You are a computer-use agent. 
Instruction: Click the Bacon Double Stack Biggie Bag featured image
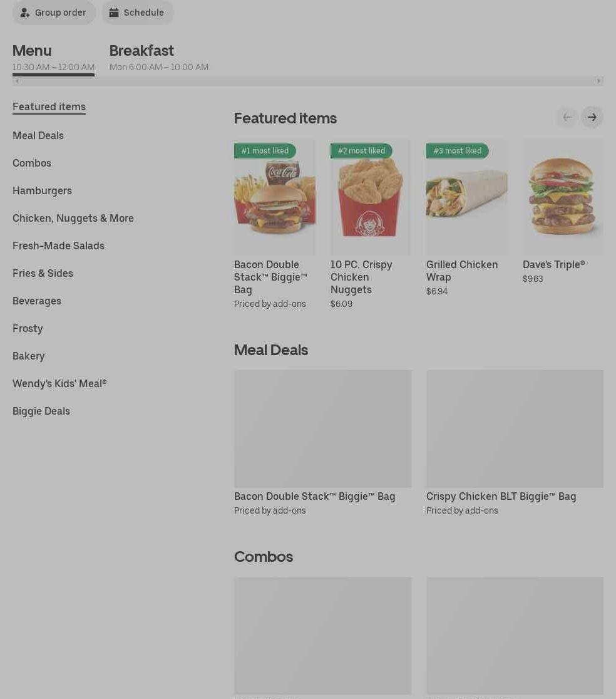point(275,197)
